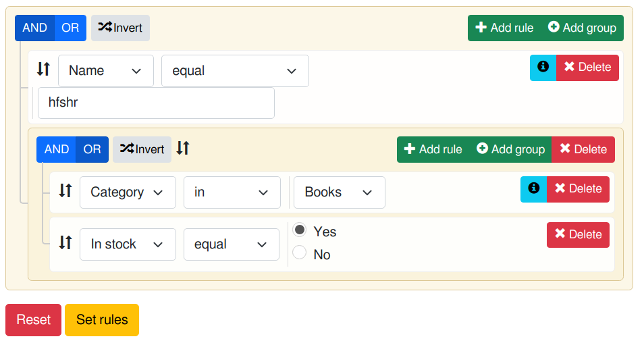The height and width of the screenshot is (343, 644).
Task: Click the info icon on Category rule
Action: pyautogui.click(x=533, y=189)
